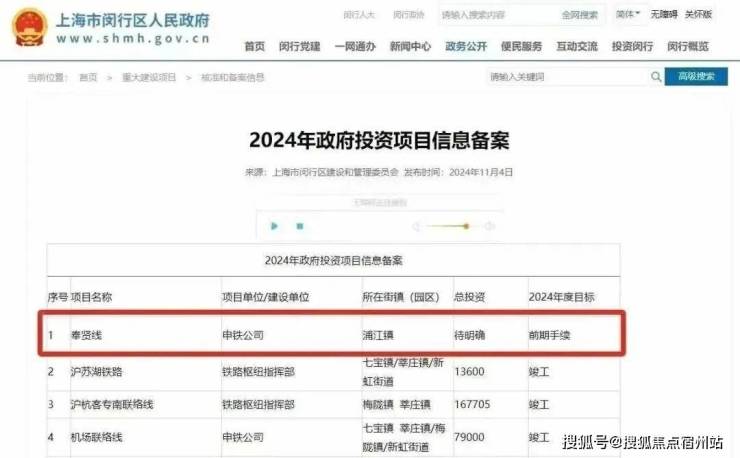Click the site title 上海市闵行区人民政府
Image resolution: width=740 pixels, height=458 pixels.
pyautogui.click(x=133, y=20)
